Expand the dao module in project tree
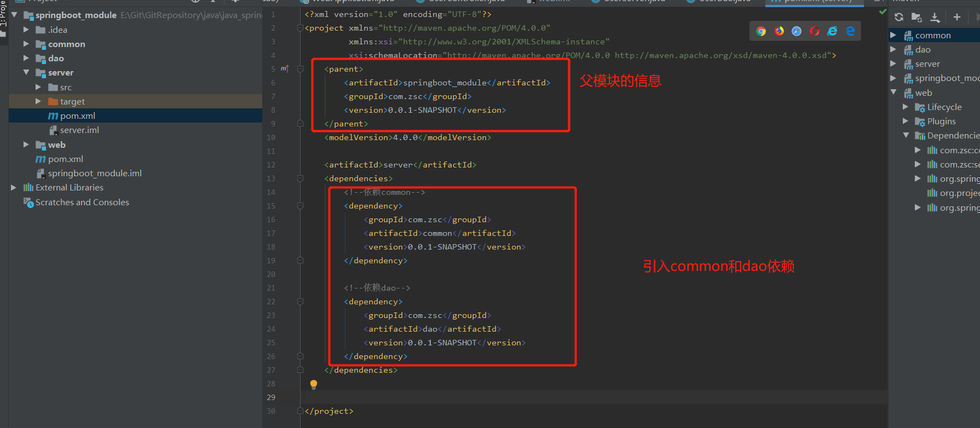The width and height of the screenshot is (980, 428). click(26, 58)
